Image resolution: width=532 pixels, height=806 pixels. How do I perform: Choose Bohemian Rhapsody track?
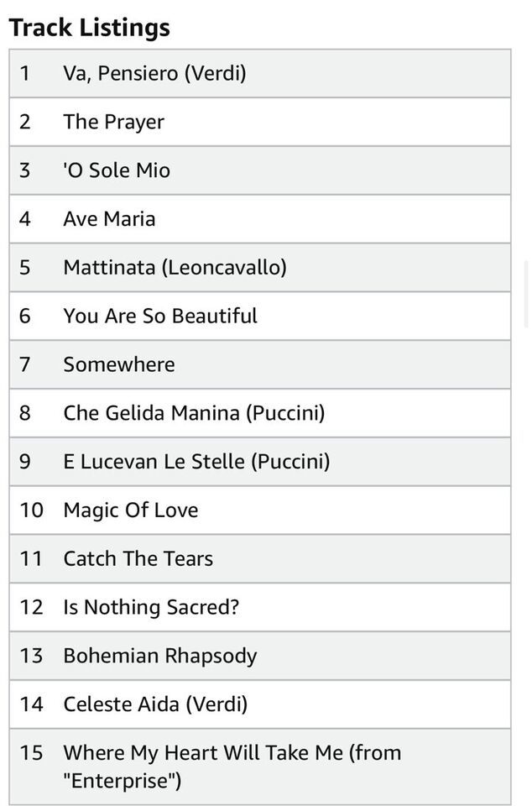point(260,657)
